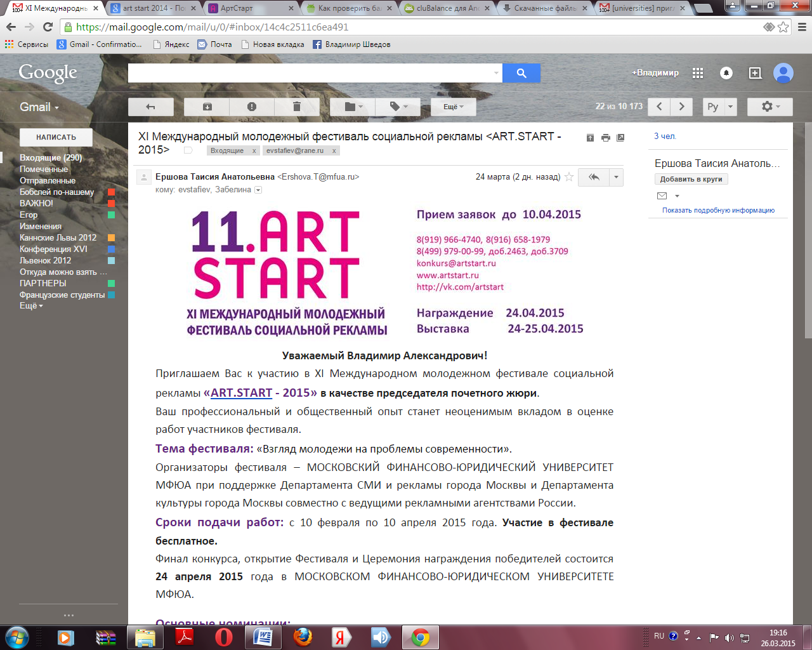This screenshot has width=812, height=650.
Task: Click the Показать подробную информацию link
Action: (x=718, y=210)
